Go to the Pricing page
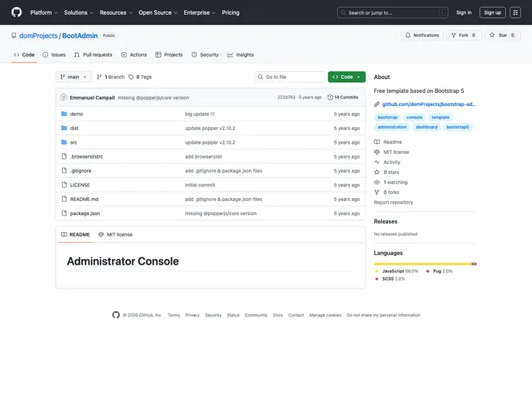The image size is (532, 396). coord(230,12)
